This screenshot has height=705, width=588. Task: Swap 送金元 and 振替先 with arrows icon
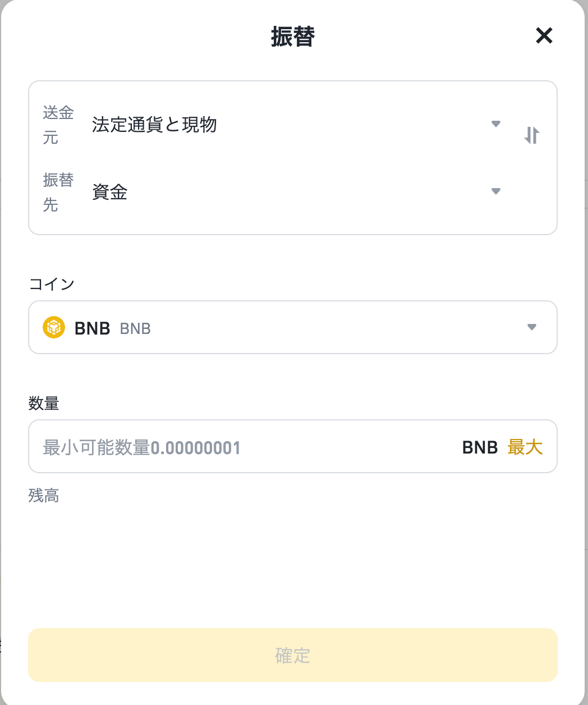tap(532, 135)
